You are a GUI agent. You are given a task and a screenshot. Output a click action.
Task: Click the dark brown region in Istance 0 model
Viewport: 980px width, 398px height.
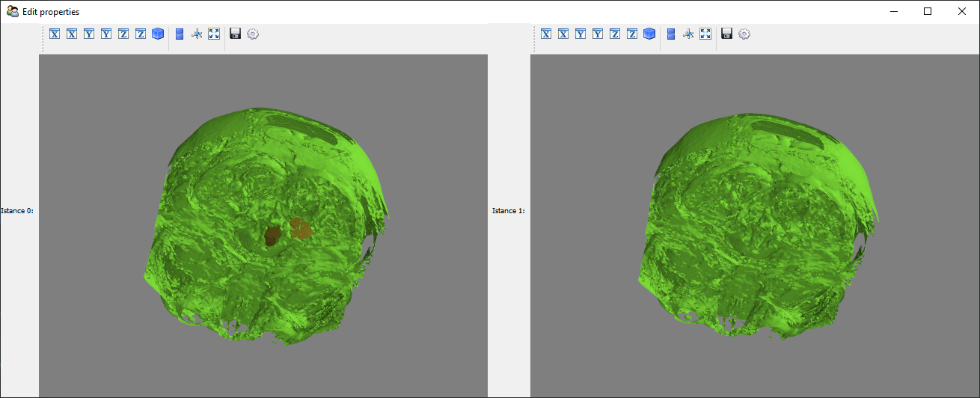[x=273, y=236]
